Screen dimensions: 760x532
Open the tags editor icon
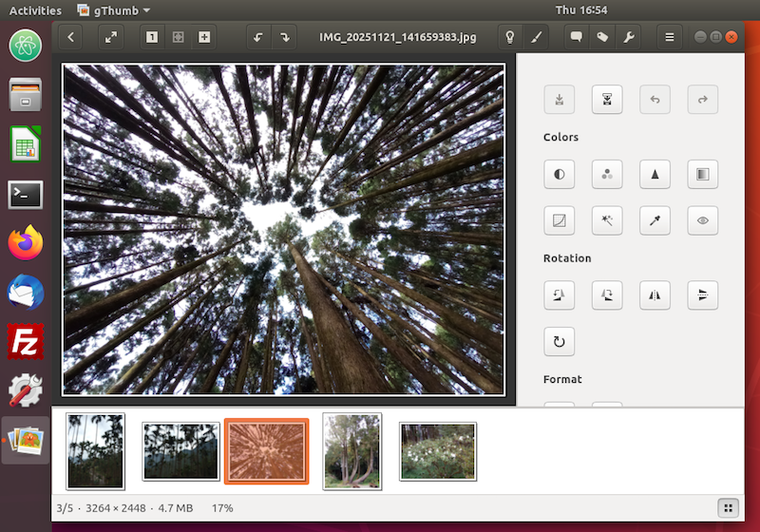602,37
